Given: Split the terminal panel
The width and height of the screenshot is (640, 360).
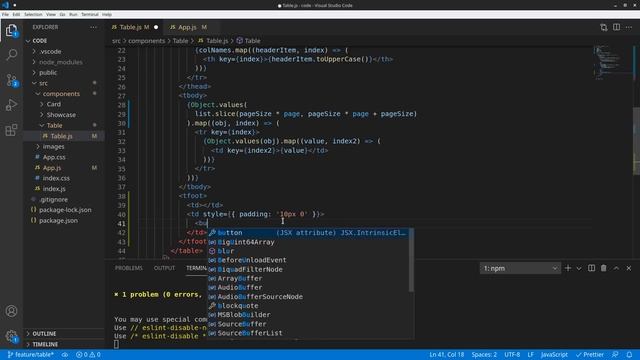Looking at the screenshot, I should tap(591, 268).
